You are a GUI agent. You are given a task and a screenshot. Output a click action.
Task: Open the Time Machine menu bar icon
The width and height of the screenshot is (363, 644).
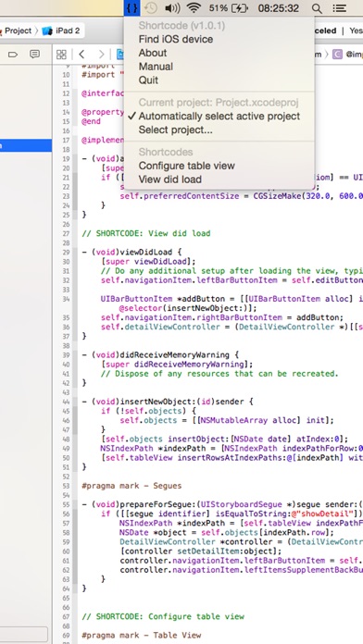[x=151, y=7]
